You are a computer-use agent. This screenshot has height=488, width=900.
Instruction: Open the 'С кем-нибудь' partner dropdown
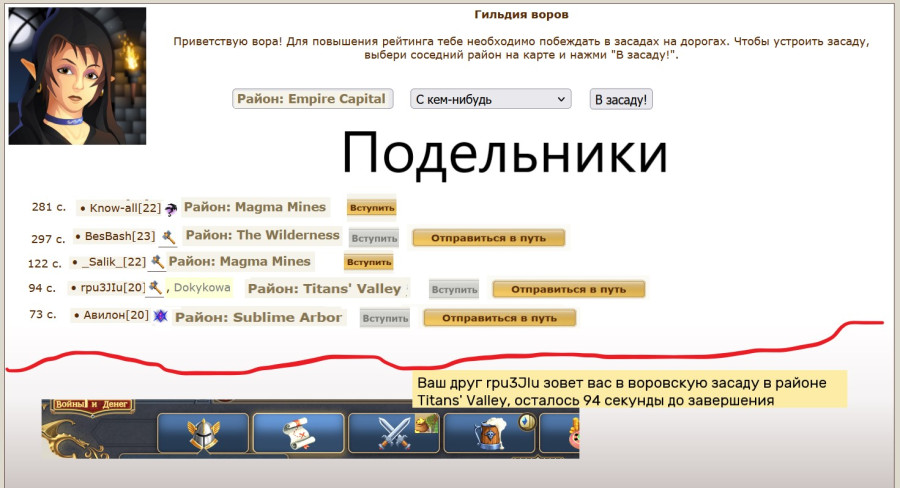pos(490,99)
